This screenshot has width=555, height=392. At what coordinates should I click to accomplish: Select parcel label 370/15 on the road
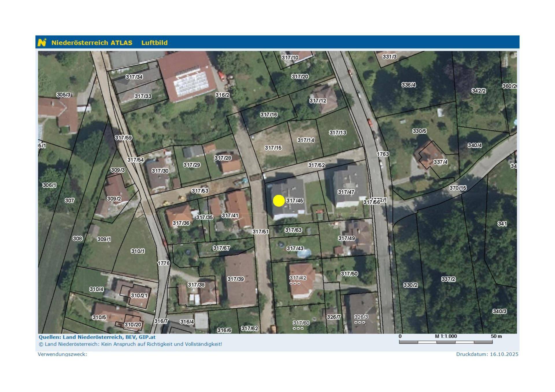point(458,188)
